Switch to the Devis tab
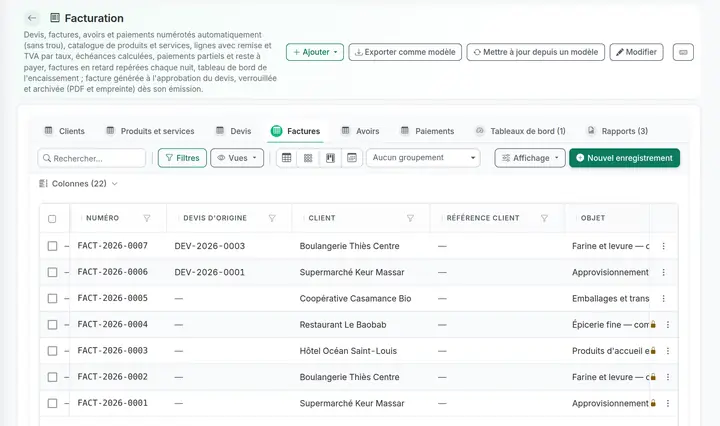 [x=234, y=131]
